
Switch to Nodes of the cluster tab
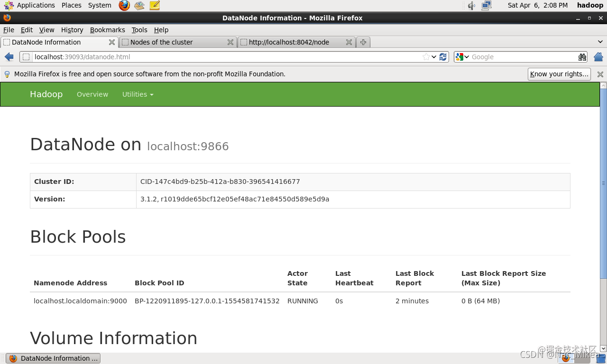[178, 42]
